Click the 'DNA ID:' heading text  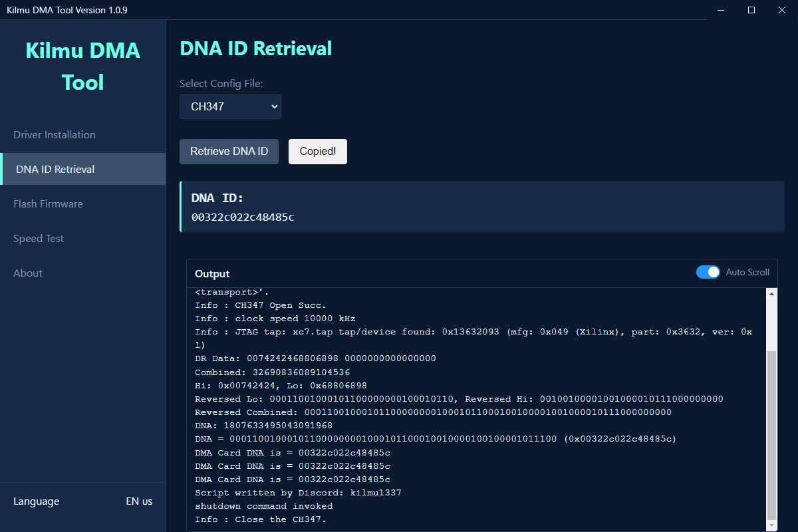click(217, 198)
